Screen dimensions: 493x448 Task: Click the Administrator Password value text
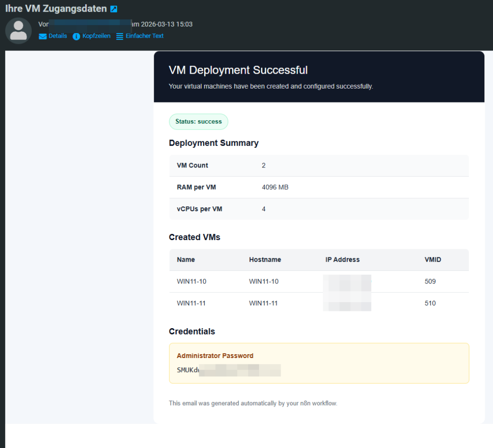click(x=228, y=370)
